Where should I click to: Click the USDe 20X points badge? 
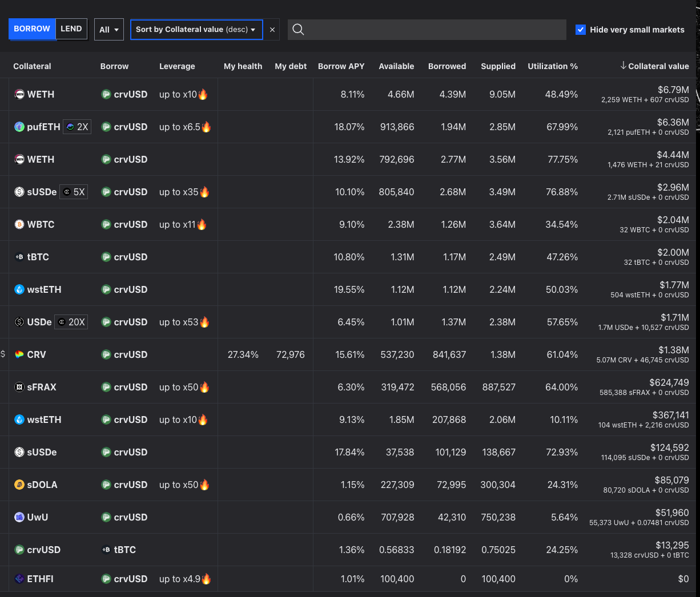point(71,322)
